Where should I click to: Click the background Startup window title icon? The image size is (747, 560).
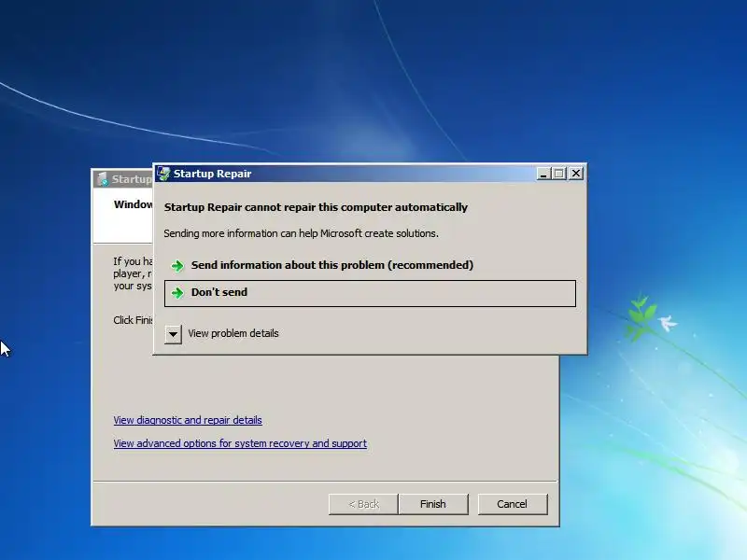click(x=102, y=179)
